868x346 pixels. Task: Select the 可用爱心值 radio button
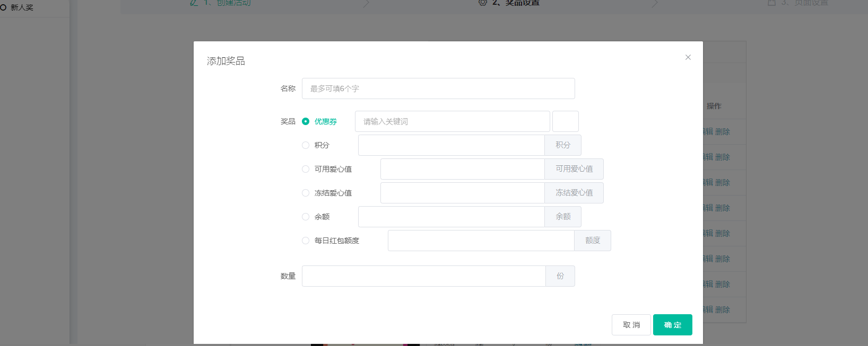(306, 169)
